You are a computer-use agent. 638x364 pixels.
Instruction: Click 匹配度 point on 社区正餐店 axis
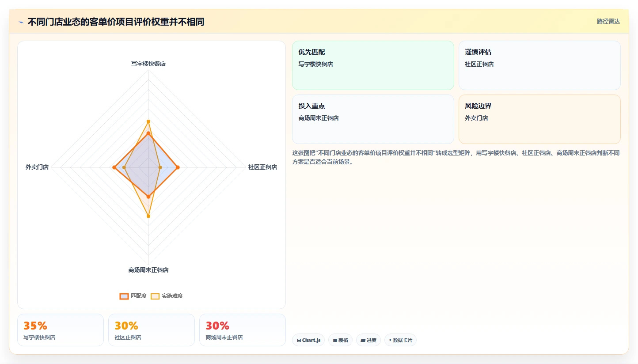178,167
